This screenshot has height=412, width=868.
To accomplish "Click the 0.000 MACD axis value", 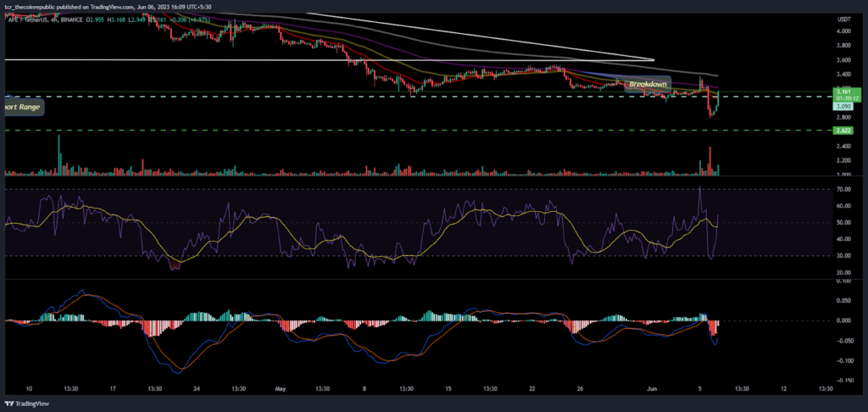I will tap(843, 320).
